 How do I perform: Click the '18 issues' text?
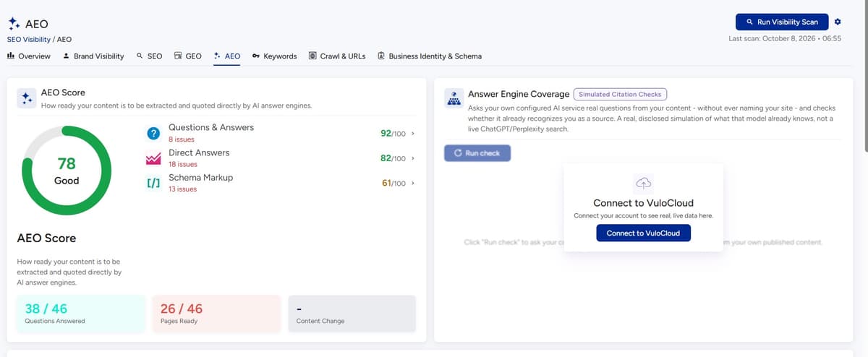click(183, 164)
